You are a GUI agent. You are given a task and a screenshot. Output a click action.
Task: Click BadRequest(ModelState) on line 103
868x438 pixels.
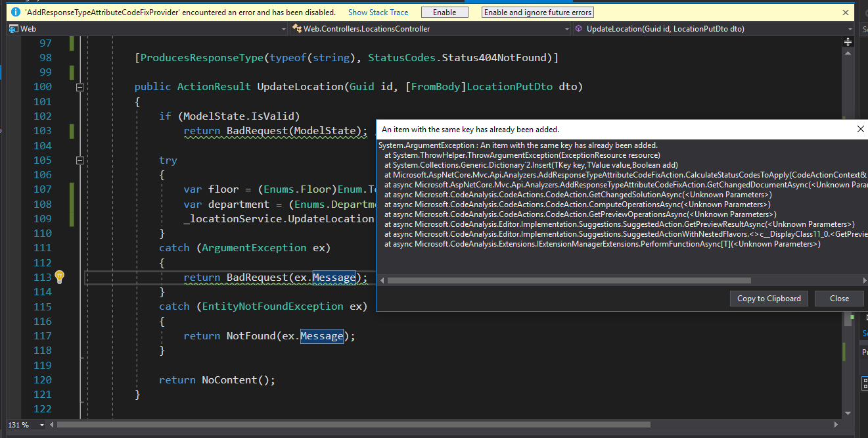pyautogui.click(x=294, y=131)
